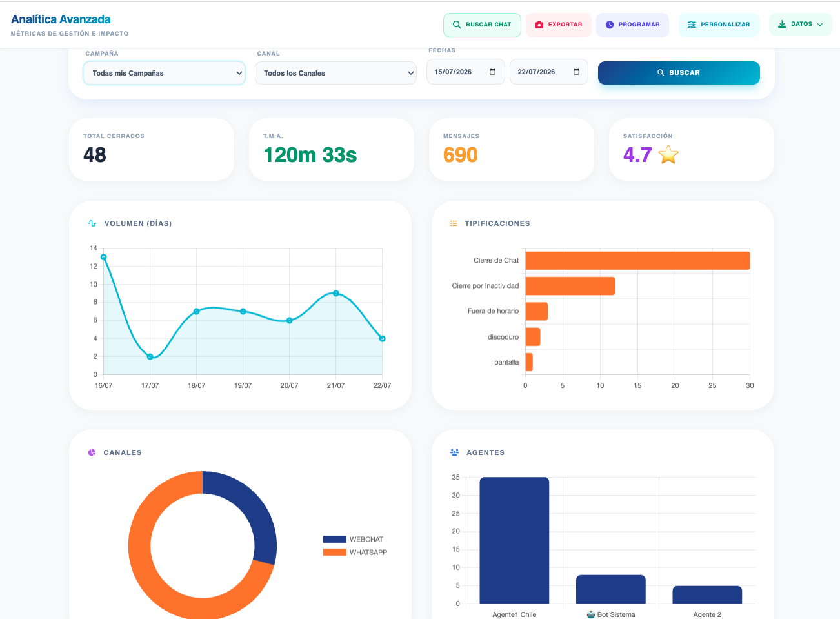The width and height of the screenshot is (840, 619).
Task: Export the dashboard with EXPORTAR
Action: (x=559, y=25)
